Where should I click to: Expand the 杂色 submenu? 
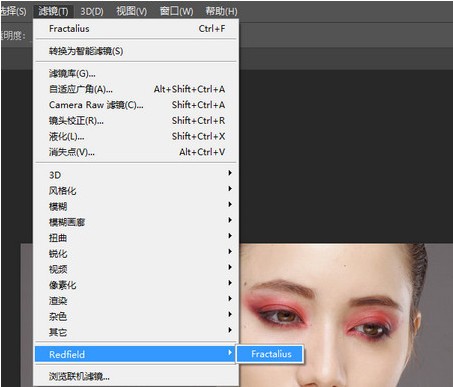[x=136, y=316]
